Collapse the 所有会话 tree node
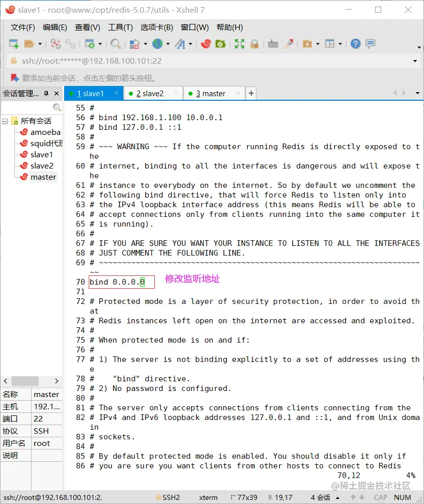Viewport: 424px width, 504px height. coord(5,121)
